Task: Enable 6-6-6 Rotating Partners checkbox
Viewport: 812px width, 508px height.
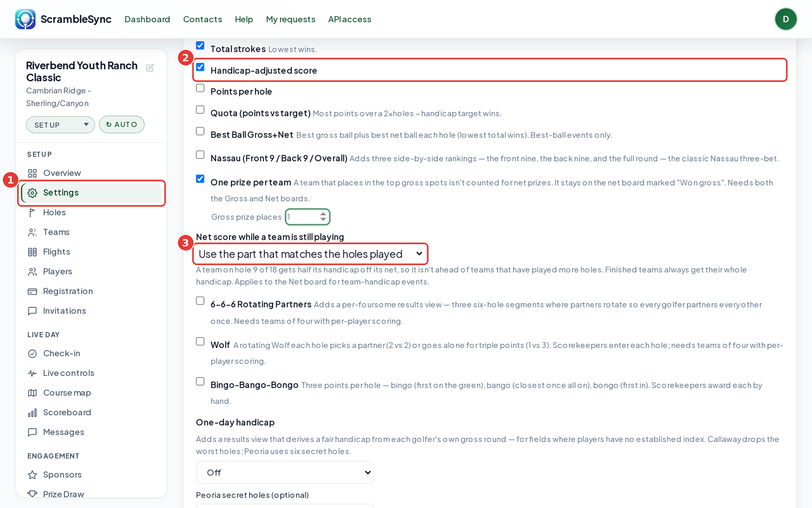Action: click(200, 301)
